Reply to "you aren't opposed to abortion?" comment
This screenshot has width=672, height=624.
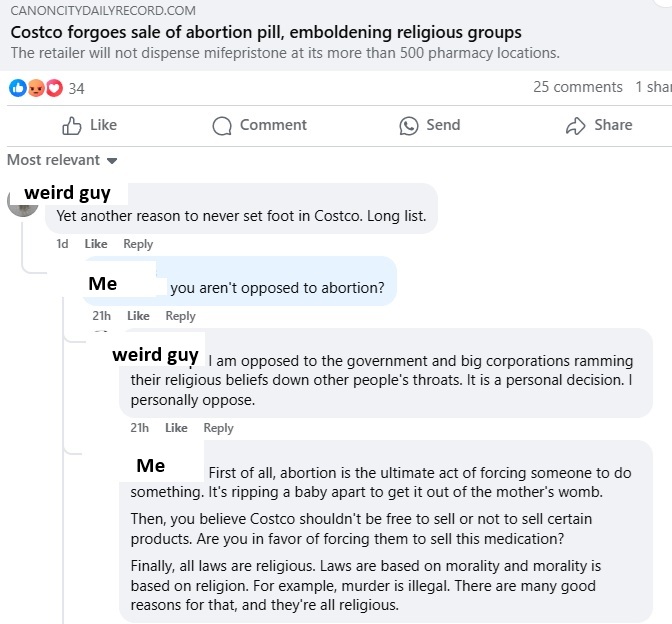coord(180,316)
